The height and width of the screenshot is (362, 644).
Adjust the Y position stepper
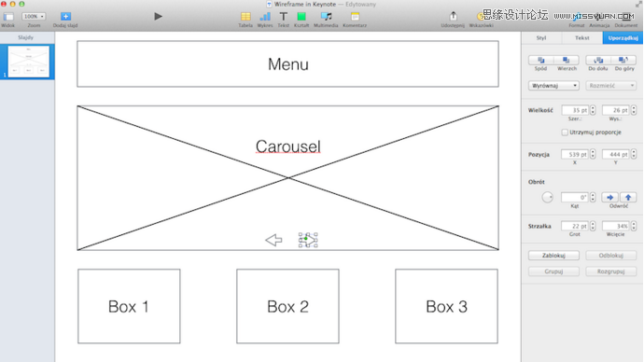[x=634, y=154]
